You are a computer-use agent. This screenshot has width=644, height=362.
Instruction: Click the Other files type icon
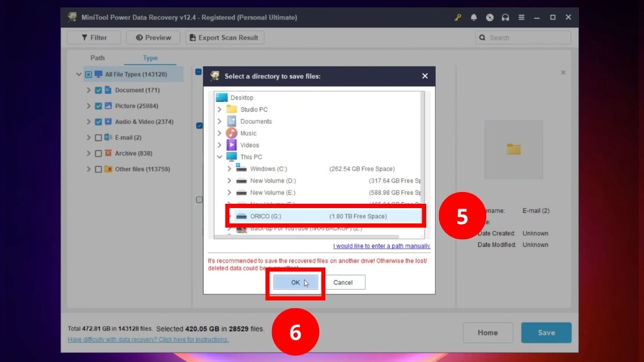(x=108, y=169)
